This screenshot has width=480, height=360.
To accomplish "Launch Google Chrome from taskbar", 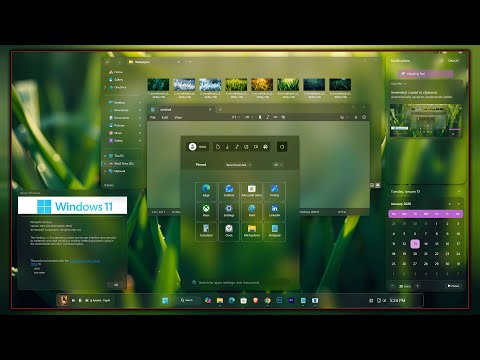I will (x=267, y=300).
